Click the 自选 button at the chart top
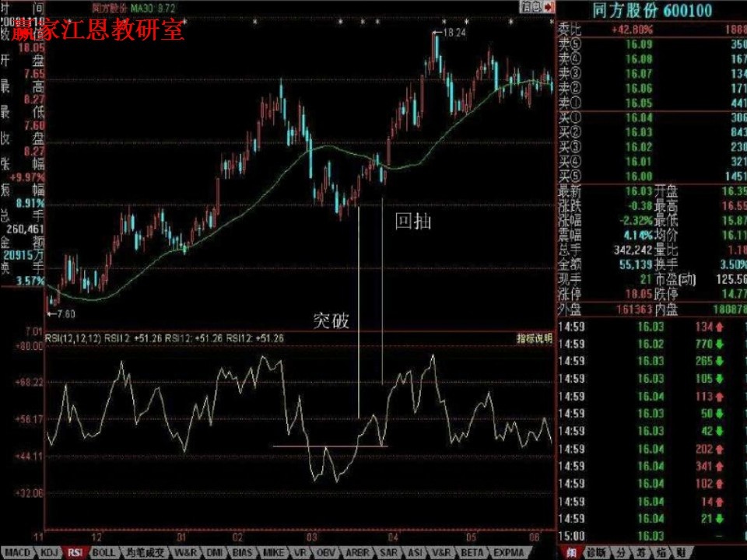 pyautogui.click(x=531, y=7)
